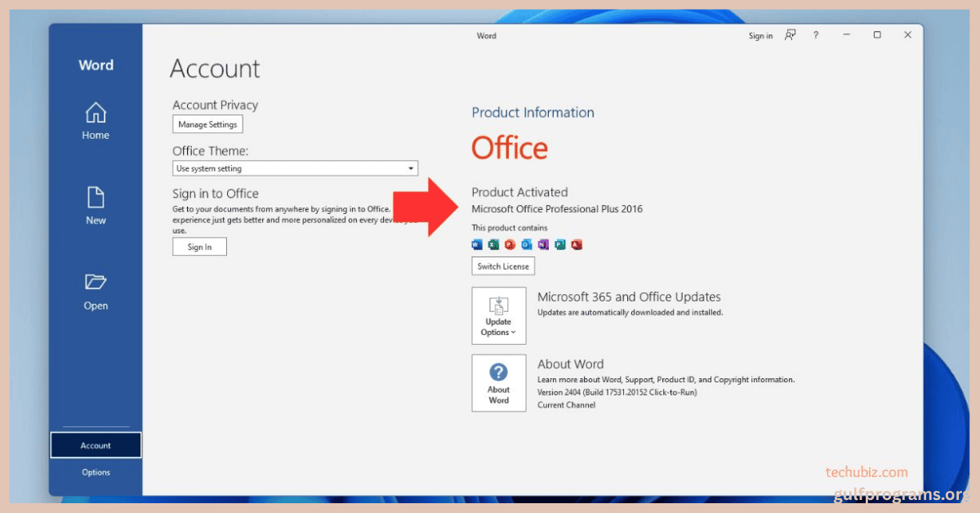Click the Access icon in product list

click(577, 244)
